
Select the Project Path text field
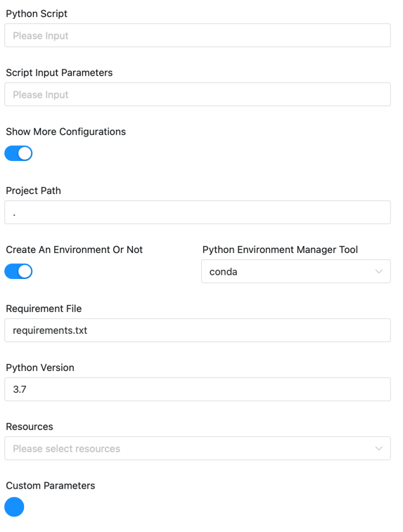[198, 212]
